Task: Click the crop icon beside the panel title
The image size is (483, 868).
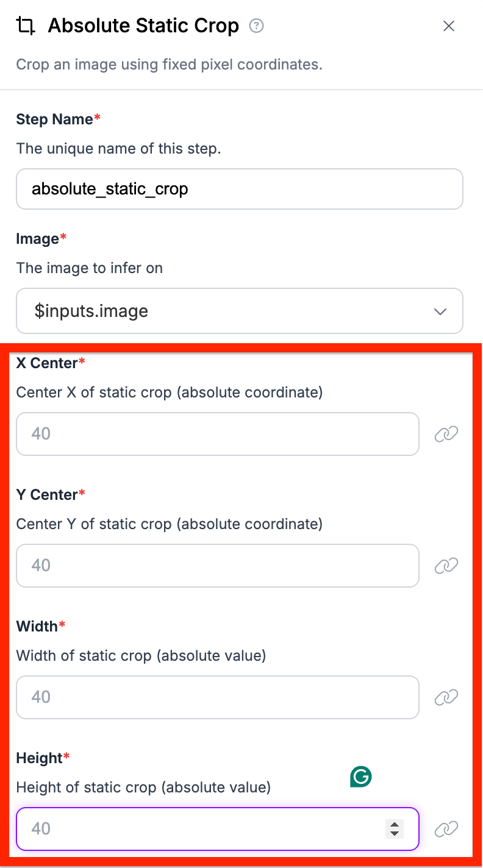Action: point(25,26)
